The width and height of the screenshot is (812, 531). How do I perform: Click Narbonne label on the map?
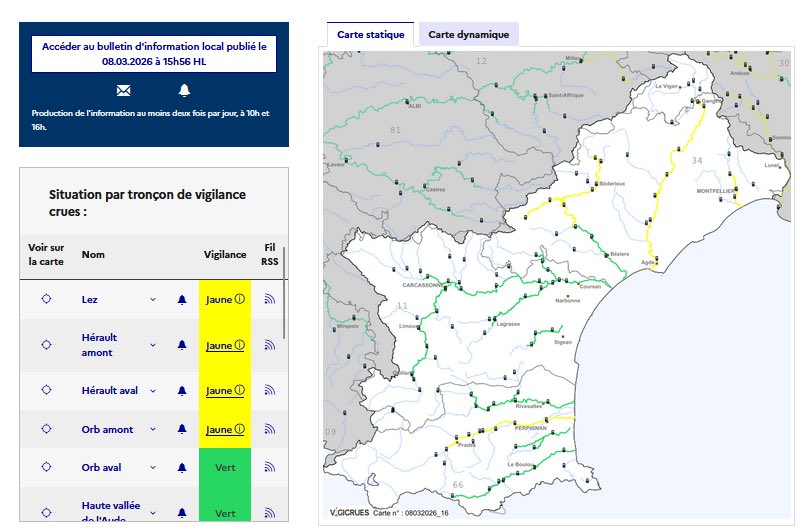pyautogui.click(x=568, y=300)
